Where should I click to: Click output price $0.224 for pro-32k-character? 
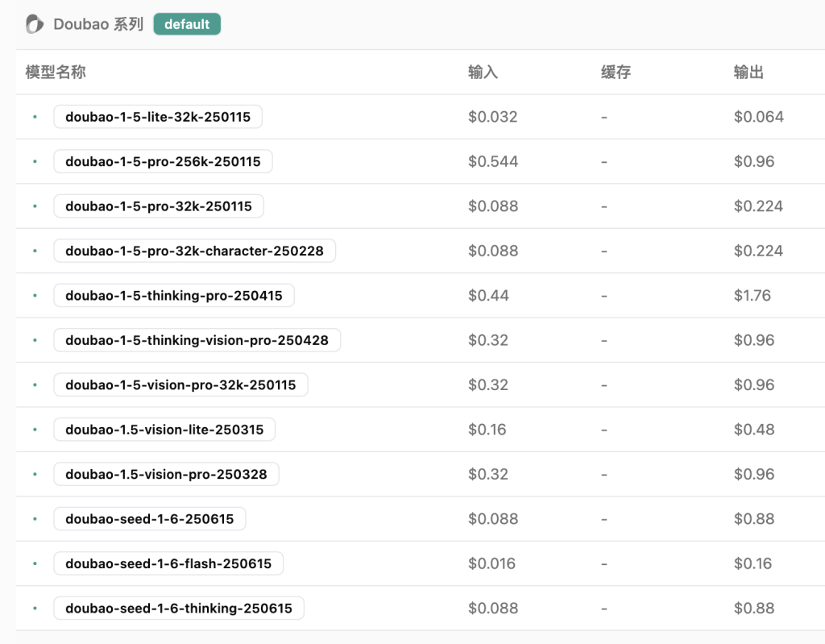758,251
